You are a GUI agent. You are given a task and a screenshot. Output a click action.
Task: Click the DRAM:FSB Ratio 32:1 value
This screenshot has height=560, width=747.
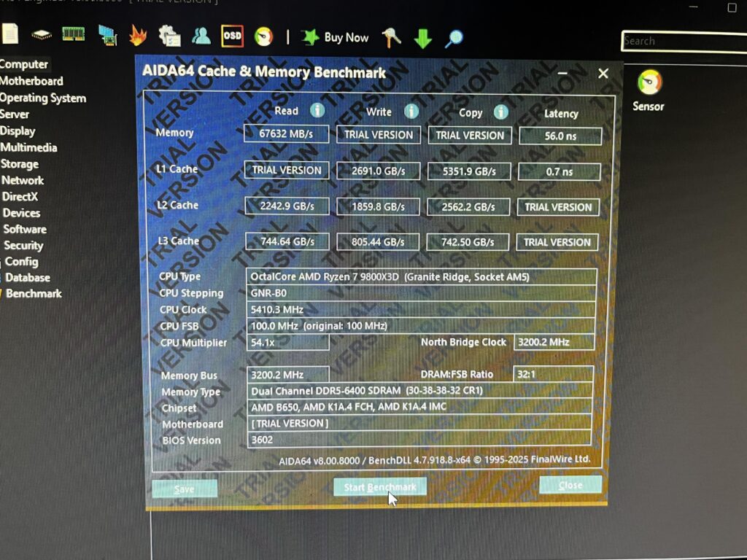(553, 374)
